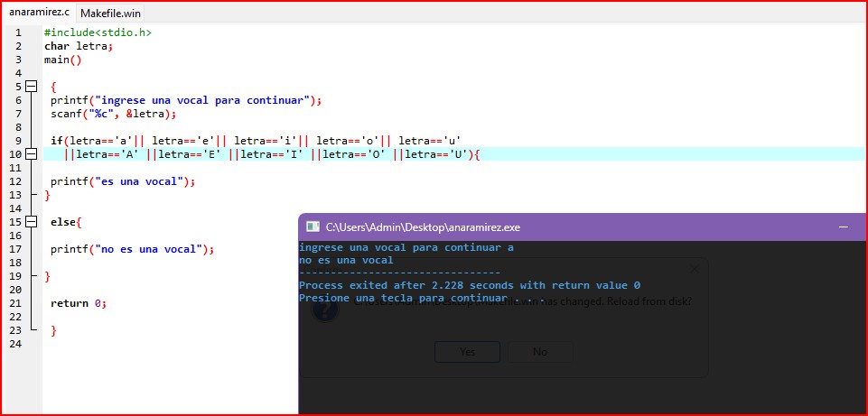This screenshot has height=416, width=868.
Task: Click the question mark icon in dialog
Action: point(325,309)
